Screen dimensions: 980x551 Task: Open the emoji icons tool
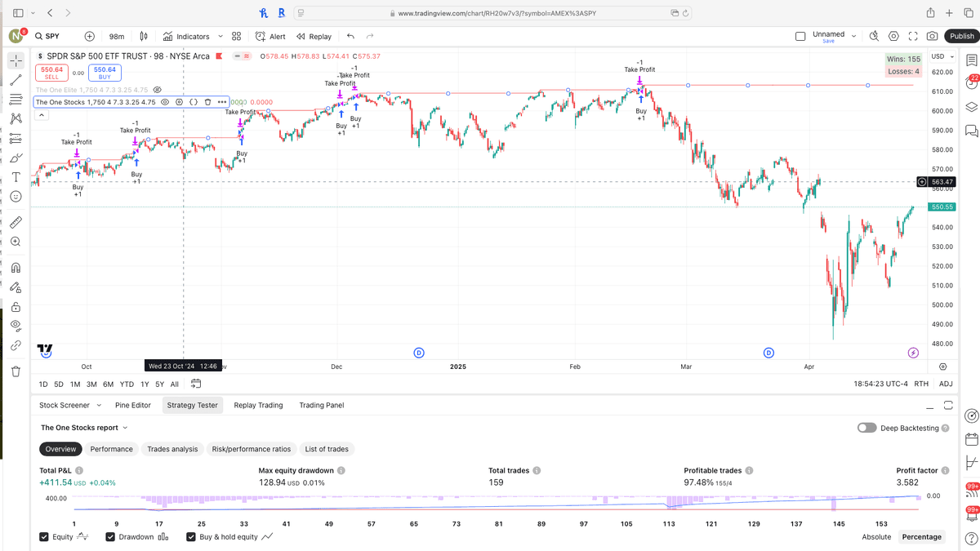[x=16, y=198]
